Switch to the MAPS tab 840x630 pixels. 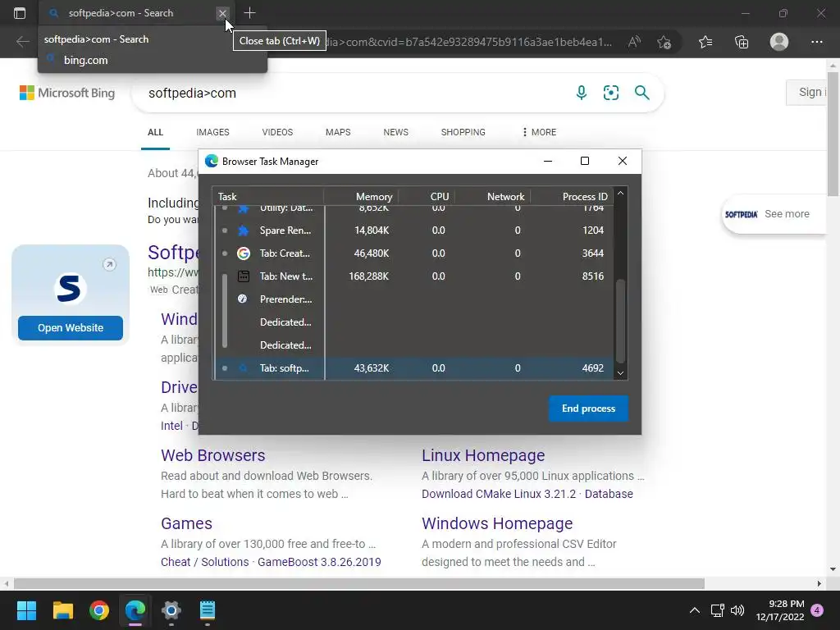[338, 132]
